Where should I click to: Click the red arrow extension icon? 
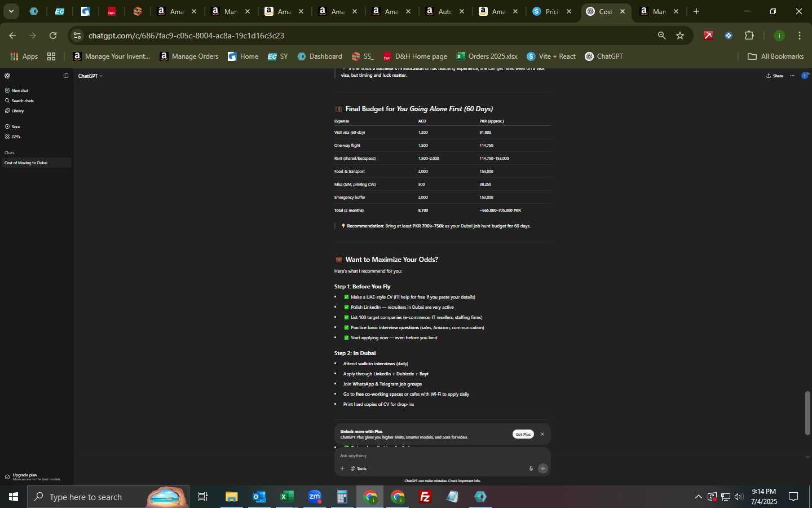[x=708, y=36]
